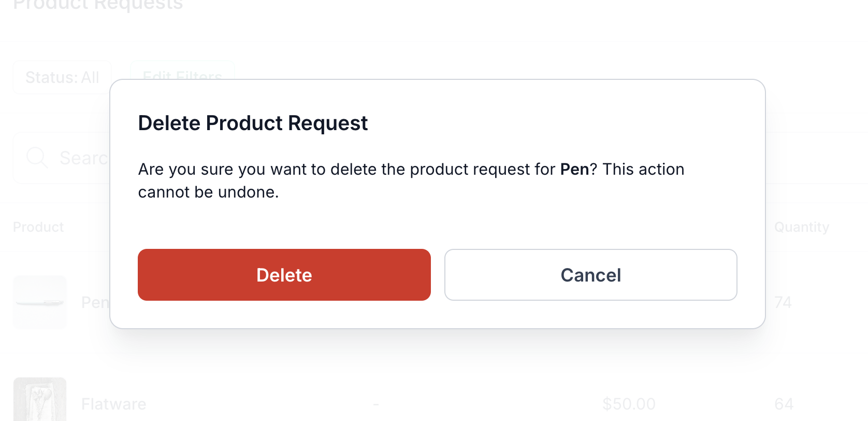Click the Delete Product Request dialog title

pyautogui.click(x=253, y=123)
